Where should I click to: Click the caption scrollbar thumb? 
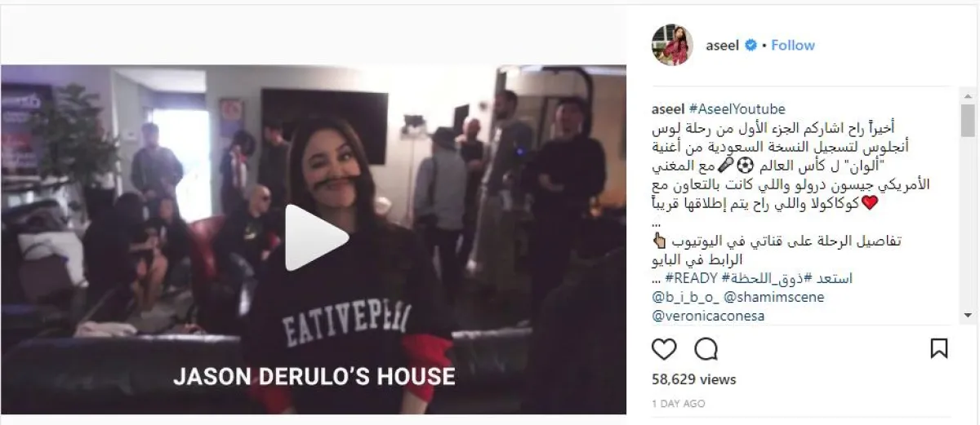(x=968, y=121)
